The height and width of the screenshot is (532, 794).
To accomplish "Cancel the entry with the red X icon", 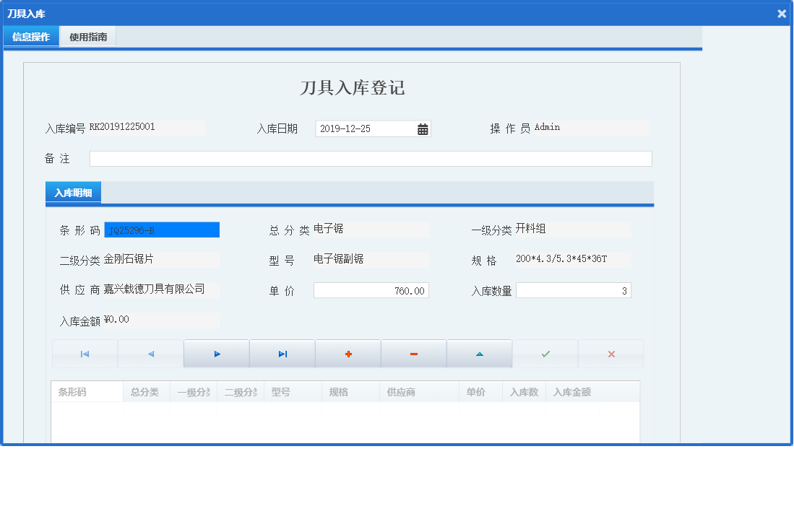I will [610, 353].
